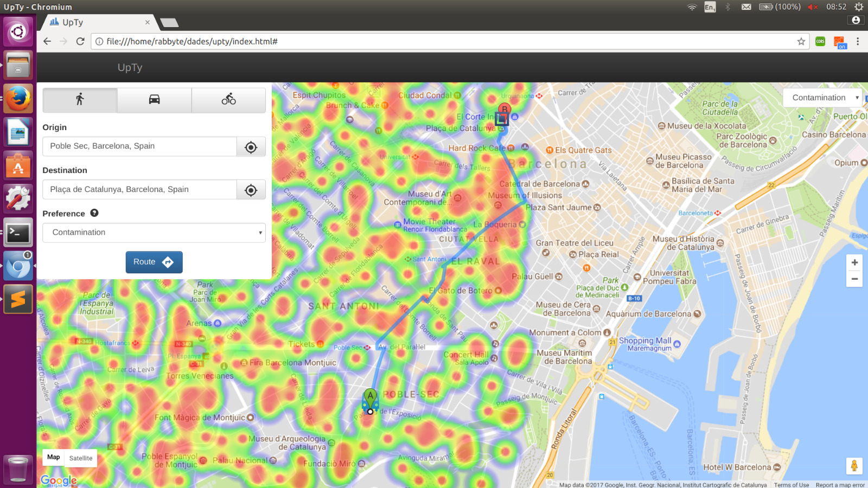Go forward in Chromium
Viewport: 868px width, 488px height.
tap(63, 41)
